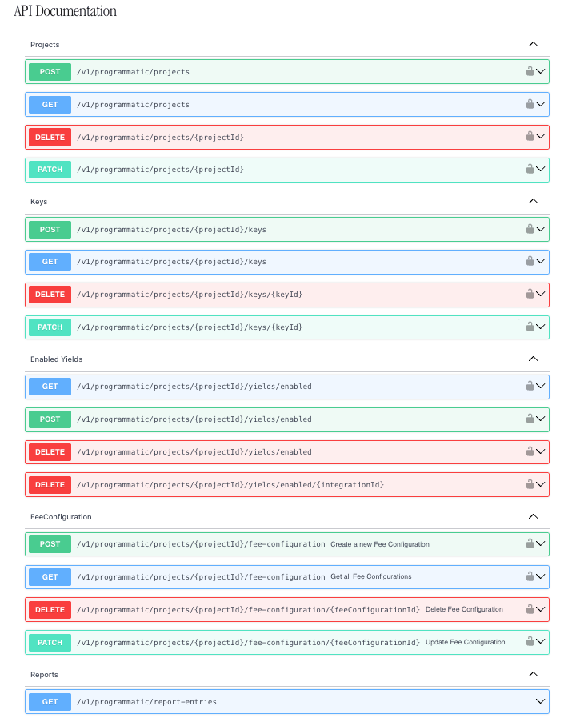Click path /v1/programmatic/report-entries

(146, 702)
